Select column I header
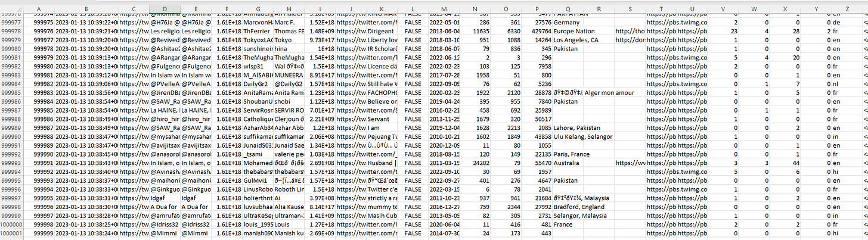 pos(320,8)
